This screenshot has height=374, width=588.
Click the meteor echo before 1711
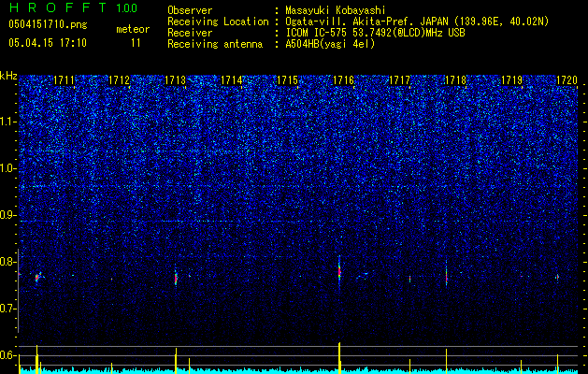[x=38, y=277]
